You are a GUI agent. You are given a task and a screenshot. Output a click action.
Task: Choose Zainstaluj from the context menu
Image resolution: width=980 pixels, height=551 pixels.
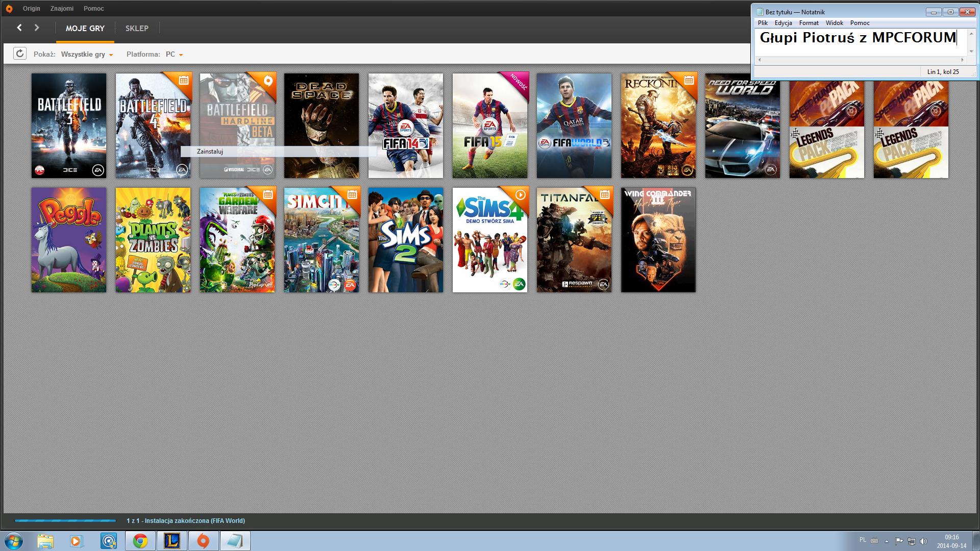279,152
